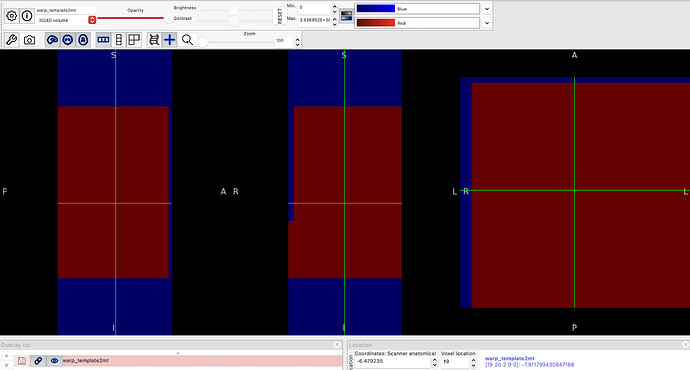Open the Blue colour map dropdown arrow
This screenshot has width=690, height=370.
click(487, 9)
